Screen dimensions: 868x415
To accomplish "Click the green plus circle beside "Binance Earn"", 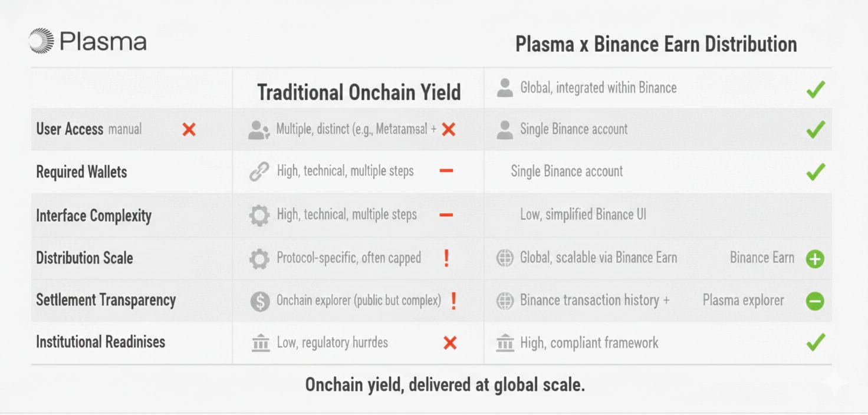I will coord(815,259).
